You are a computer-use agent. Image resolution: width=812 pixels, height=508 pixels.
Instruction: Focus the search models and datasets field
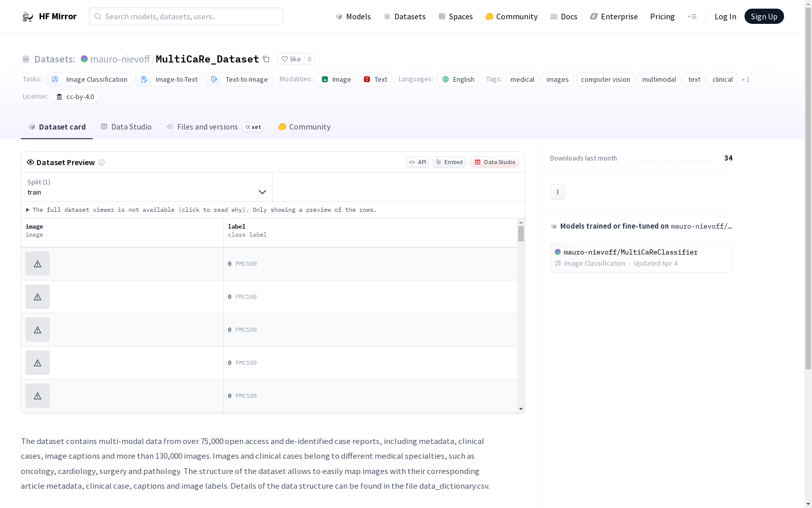click(x=186, y=17)
